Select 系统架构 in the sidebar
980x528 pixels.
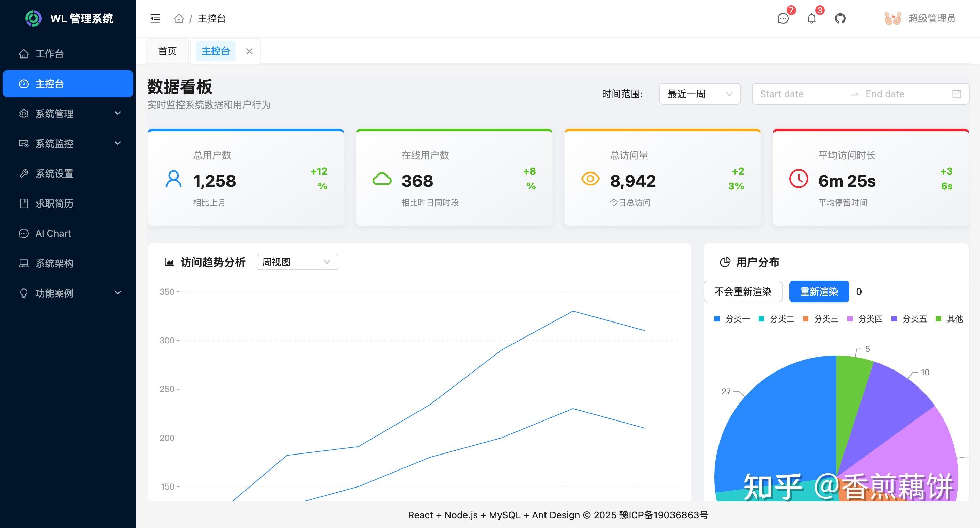tap(54, 263)
